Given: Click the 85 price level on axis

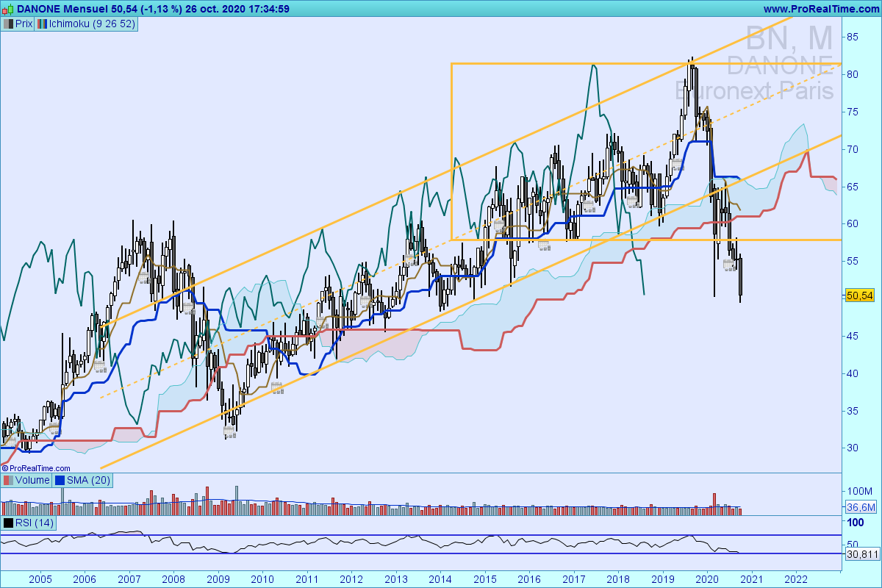Looking at the screenshot, I should coord(852,36).
